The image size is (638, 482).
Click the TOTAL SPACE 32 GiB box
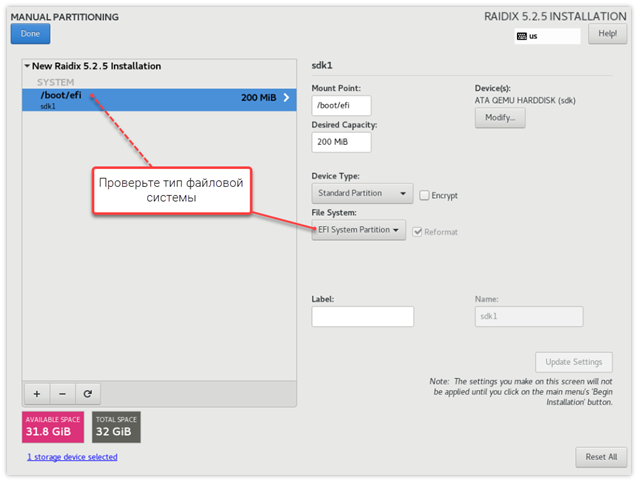point(116,427)
